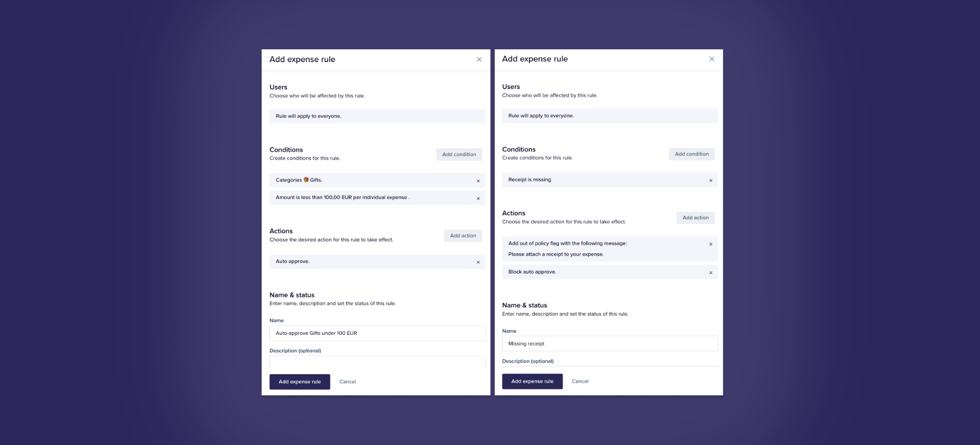
Task: Click the Missing receipt name field
Action: click(x=610, y=344)
